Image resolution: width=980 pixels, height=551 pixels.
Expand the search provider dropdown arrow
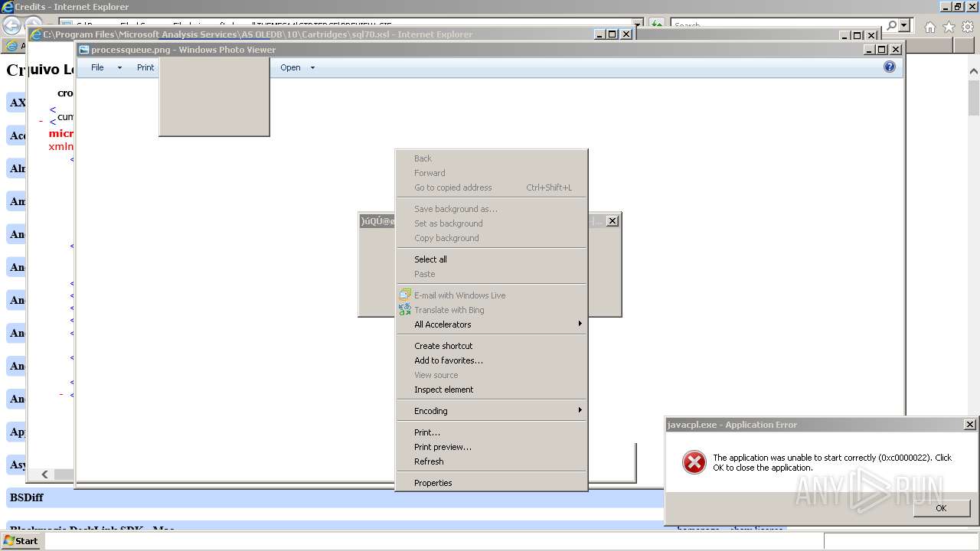pos(904,25)
